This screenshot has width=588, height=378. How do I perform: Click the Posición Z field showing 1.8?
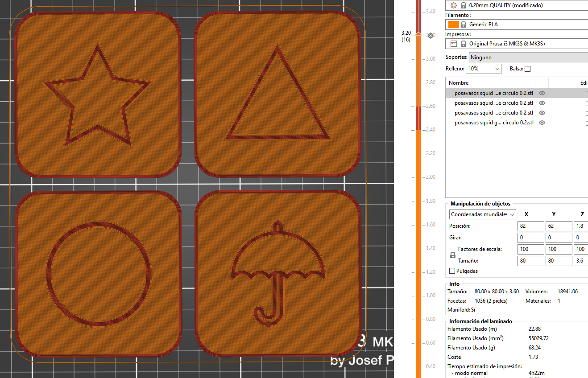tap(581, 226)
